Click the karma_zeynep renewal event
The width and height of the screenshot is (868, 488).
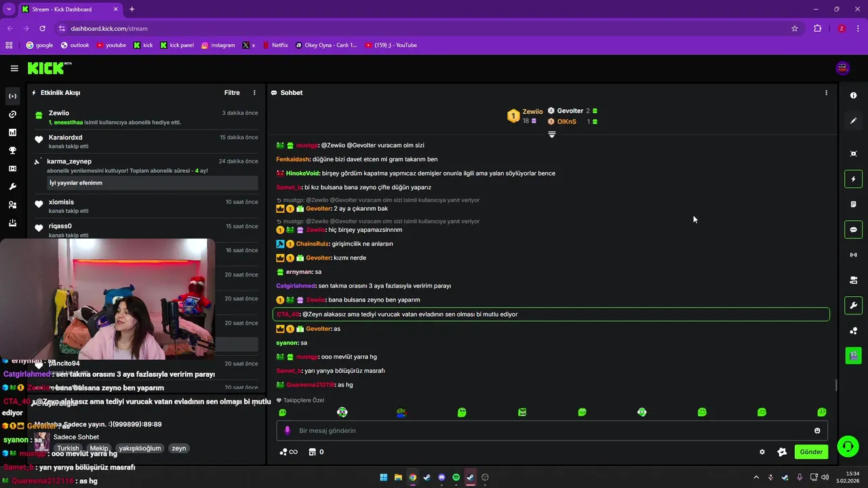click(x=146, y=173)
